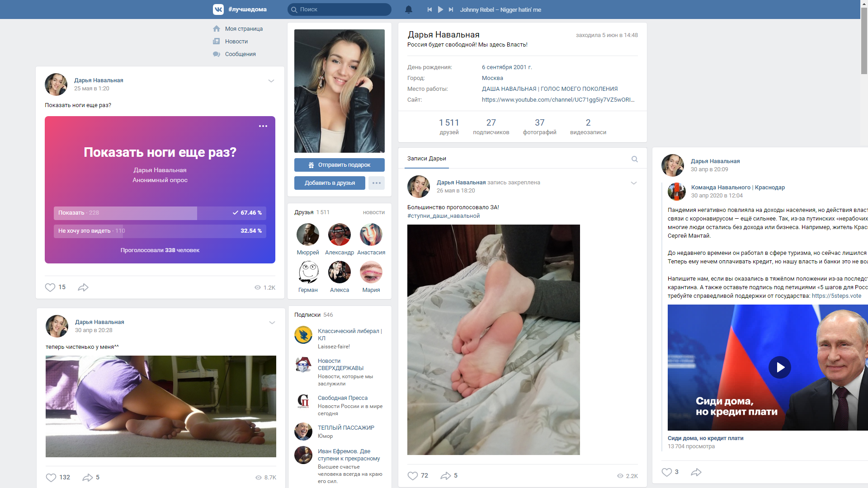Expand options chevron on 25 мая post
This screenshot has height=488, width=868.
271,81
